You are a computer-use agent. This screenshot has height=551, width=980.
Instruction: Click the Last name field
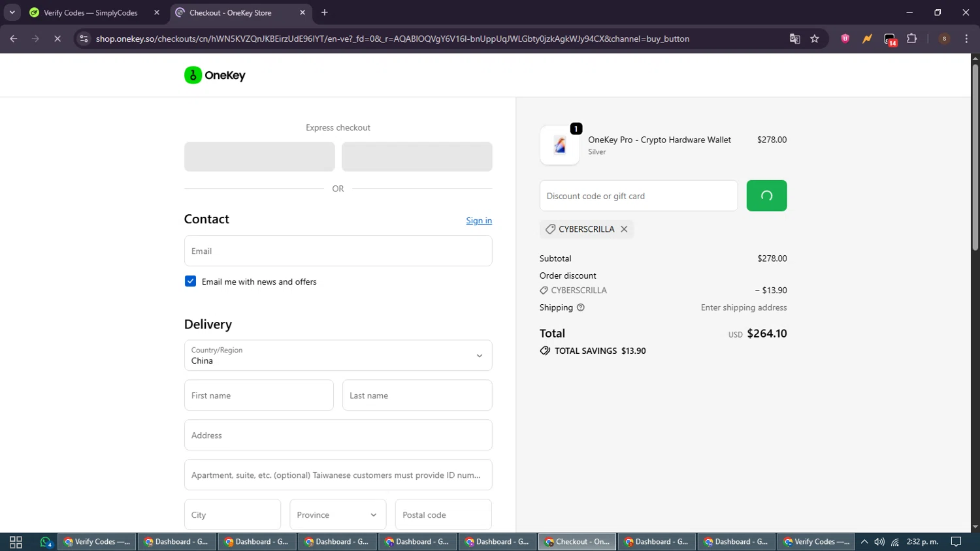[x=417, y=395]
